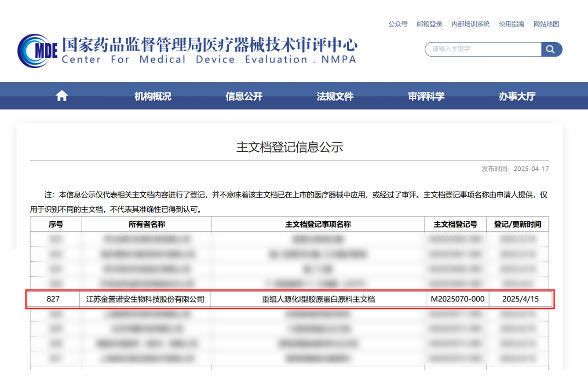588x378 pixels.
Task: Open the 机构概况 menu
Action: pos(153,96)
